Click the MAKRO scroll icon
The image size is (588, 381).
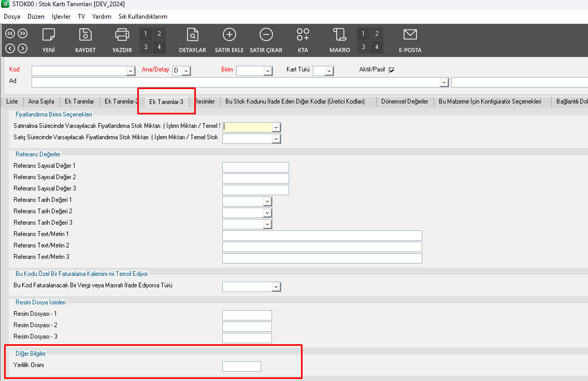(x=340, y=35)
